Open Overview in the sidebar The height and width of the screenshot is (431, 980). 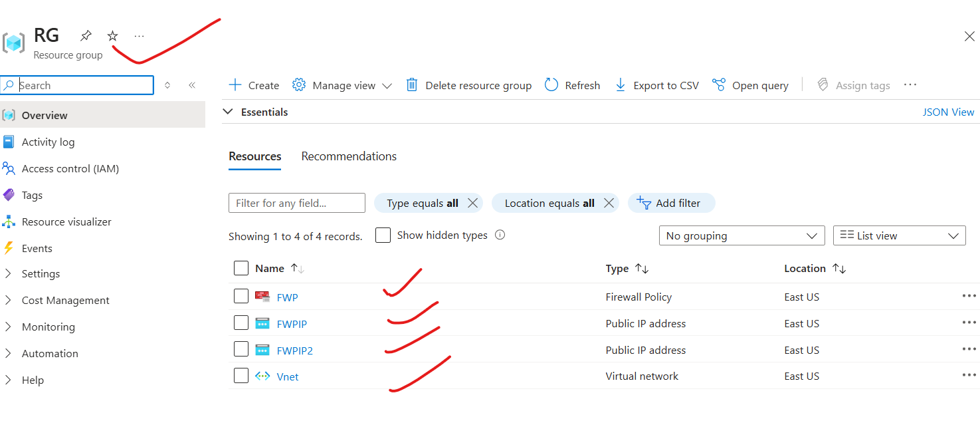[102, 115]
